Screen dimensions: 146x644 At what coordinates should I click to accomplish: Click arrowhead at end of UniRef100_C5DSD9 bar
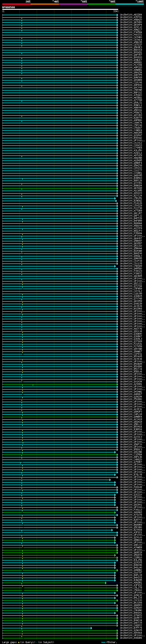pyautogui.click(x=115, y=266)
